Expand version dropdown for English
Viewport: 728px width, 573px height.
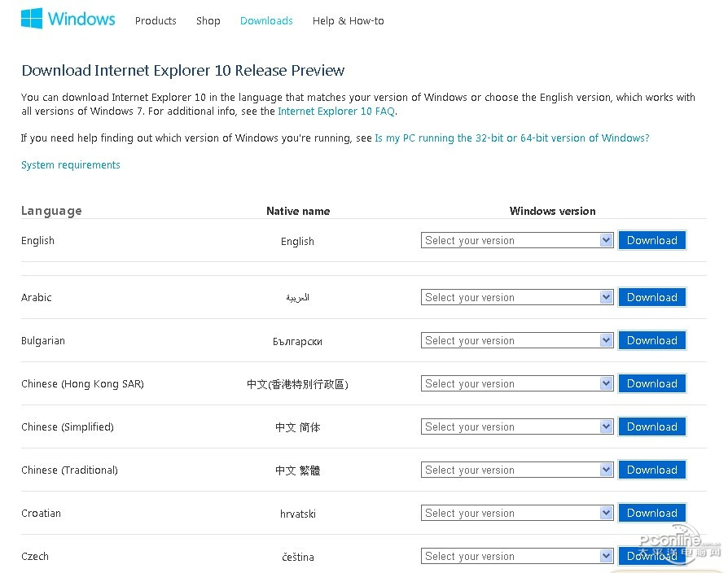[517, 241]
